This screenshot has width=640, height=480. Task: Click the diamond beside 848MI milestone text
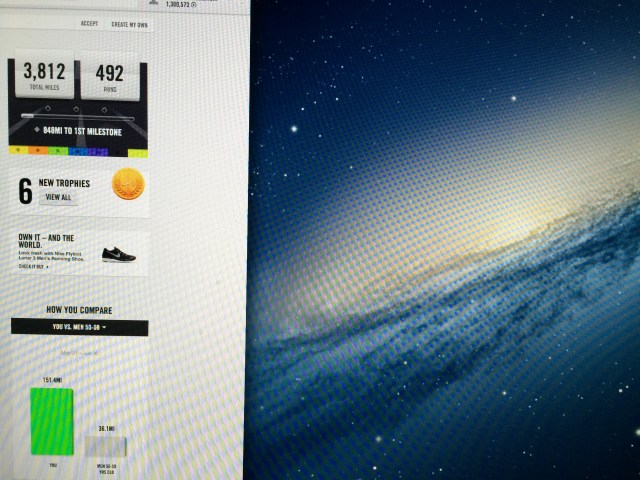click(35, 130)
